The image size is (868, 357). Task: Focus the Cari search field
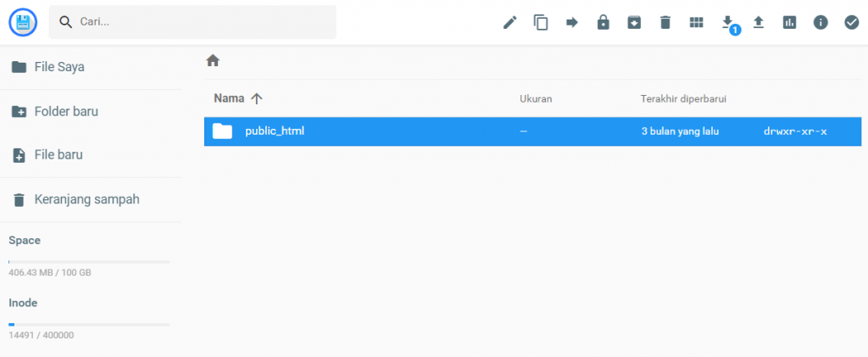[192, 22]
